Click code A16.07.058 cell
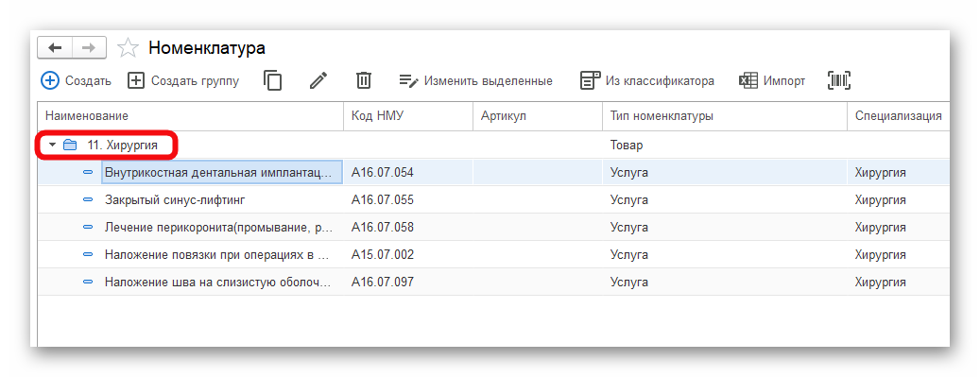The width and height of the screenshot is (980, 377). pyautogui.click(x=408, y=228)
